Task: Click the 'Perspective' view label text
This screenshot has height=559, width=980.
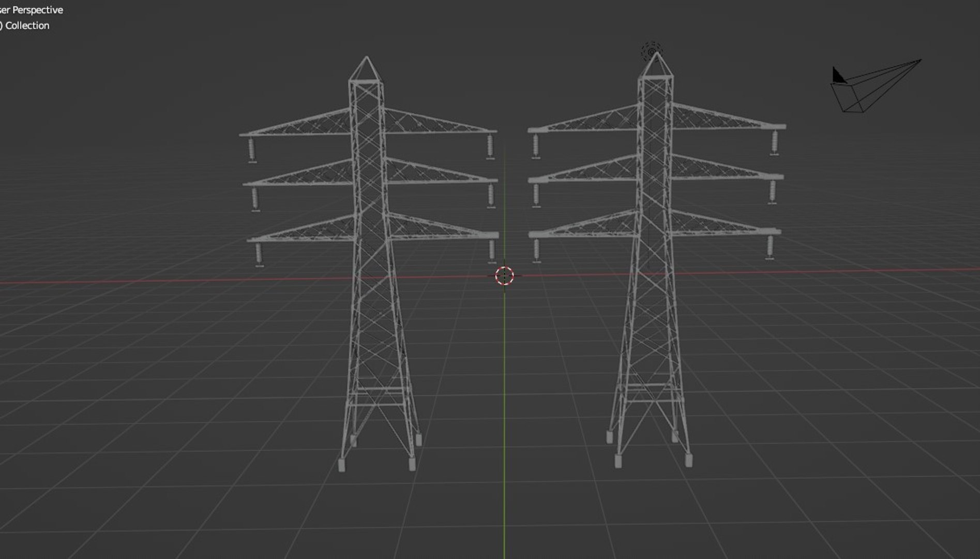Action: coord(37,10)
